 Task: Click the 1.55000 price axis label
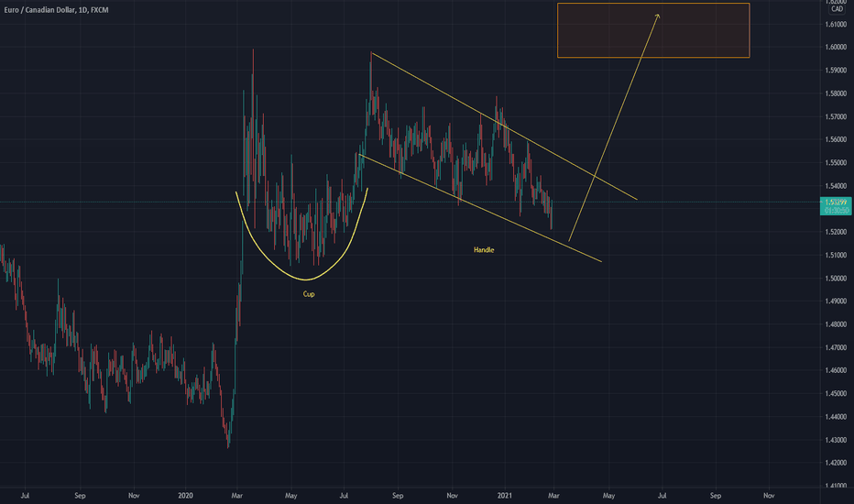[836, 163]
